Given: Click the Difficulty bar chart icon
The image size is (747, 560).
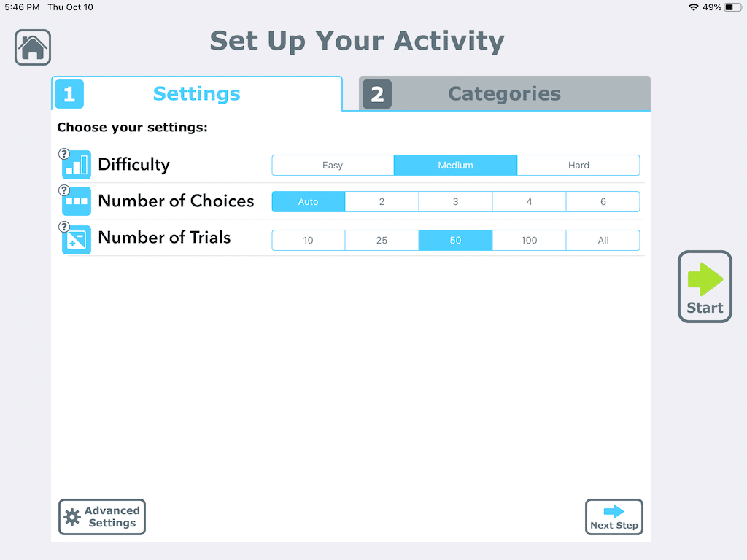Looking at the screenshot, I should [75, 164].
